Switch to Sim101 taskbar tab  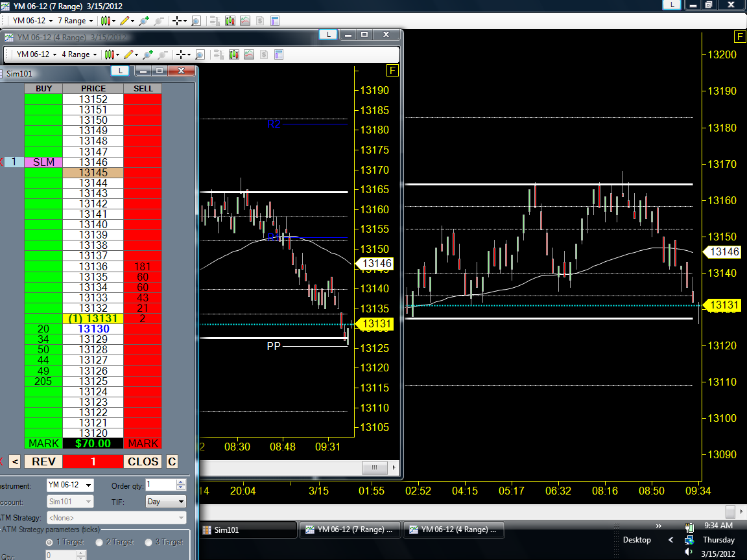[248, 530]
